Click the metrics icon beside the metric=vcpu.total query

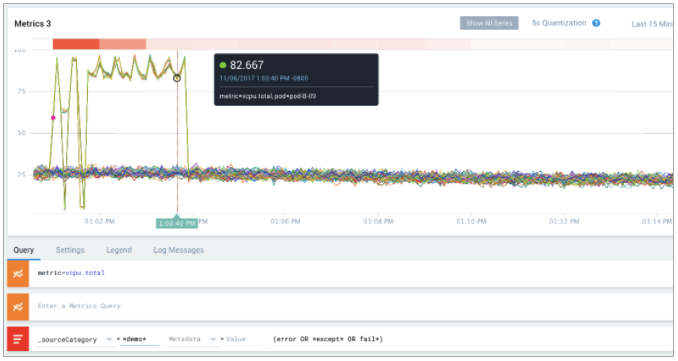[18, 274]
